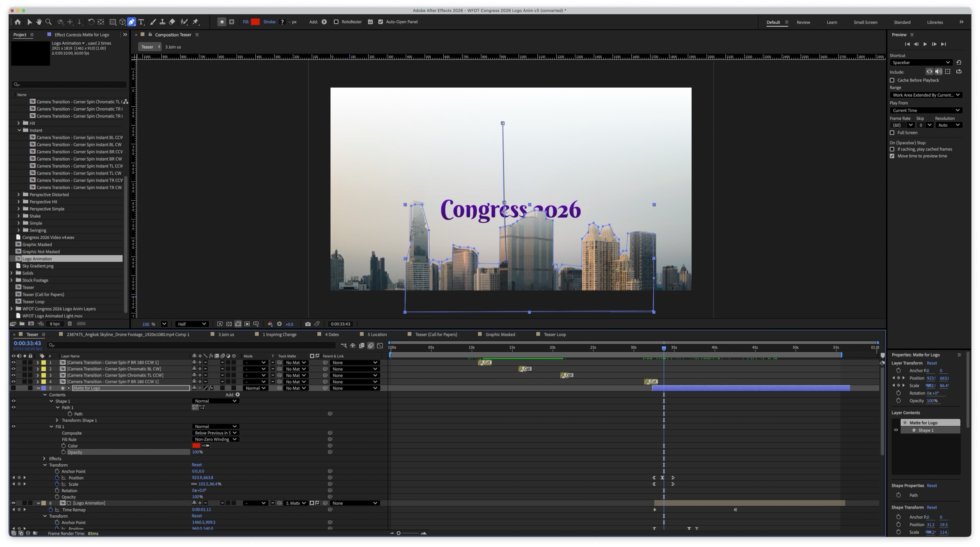Screen dimensions: 980x547
Task: Open the Fill Rule Non-Zero Winding dropdown
Action: click(216, 439)
